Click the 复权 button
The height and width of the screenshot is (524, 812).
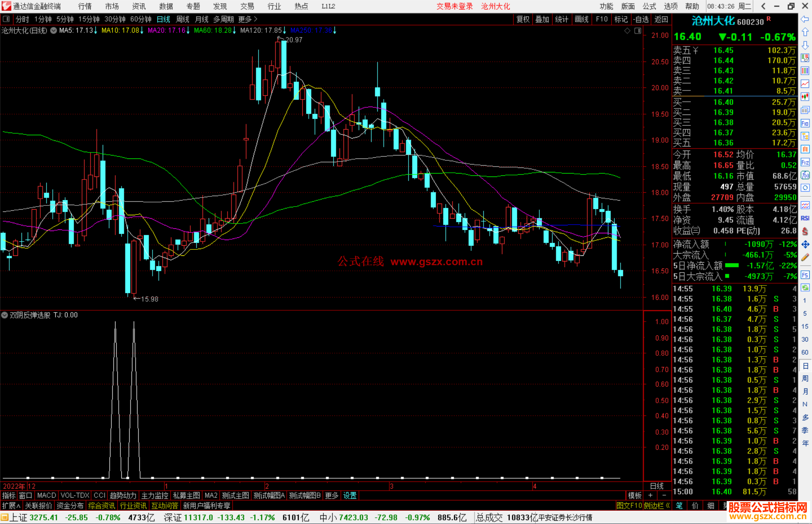[x=523, y=19]
